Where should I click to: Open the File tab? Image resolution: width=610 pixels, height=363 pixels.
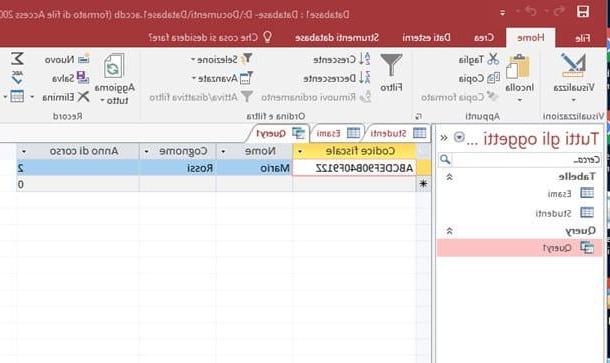point(582,38)
